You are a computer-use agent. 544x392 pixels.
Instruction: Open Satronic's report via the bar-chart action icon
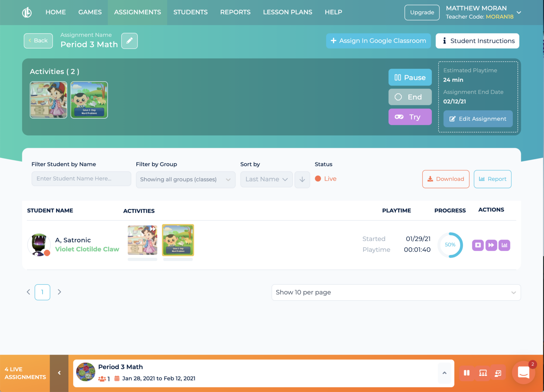point(504,245)
